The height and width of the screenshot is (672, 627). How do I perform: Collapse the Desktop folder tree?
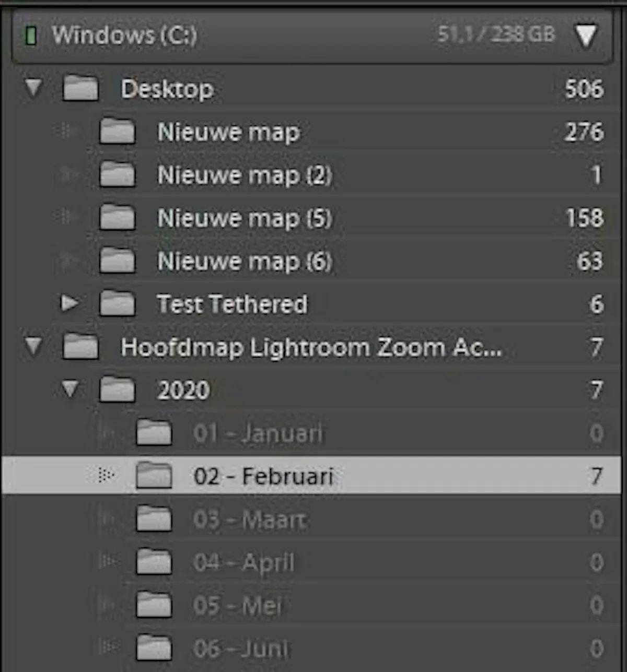(33, 88)
